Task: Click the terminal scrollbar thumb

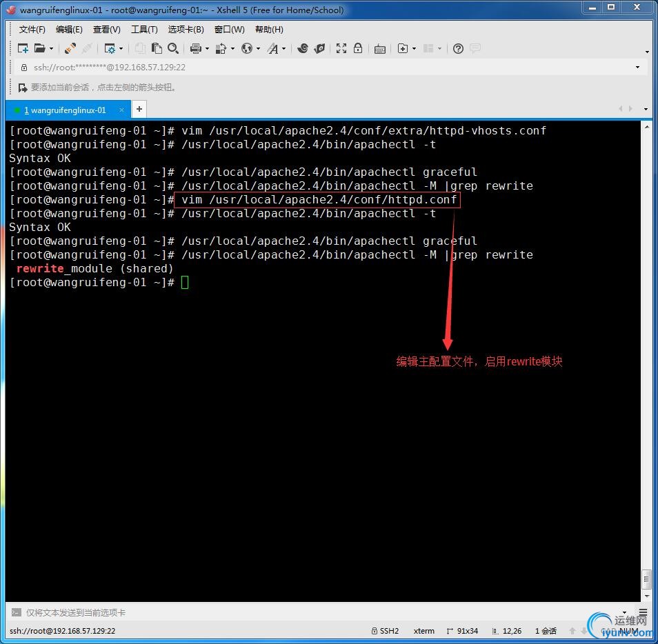Action: click(646, 579)
